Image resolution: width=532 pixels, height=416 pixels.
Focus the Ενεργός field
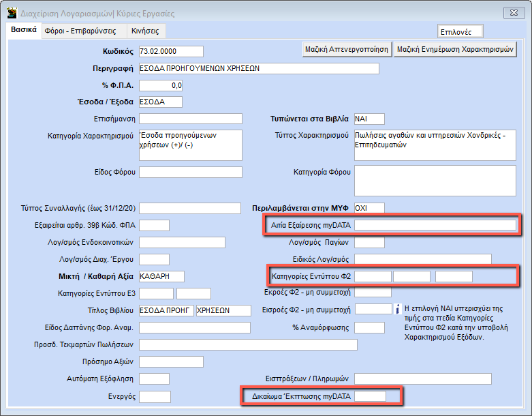coord(155,397)
